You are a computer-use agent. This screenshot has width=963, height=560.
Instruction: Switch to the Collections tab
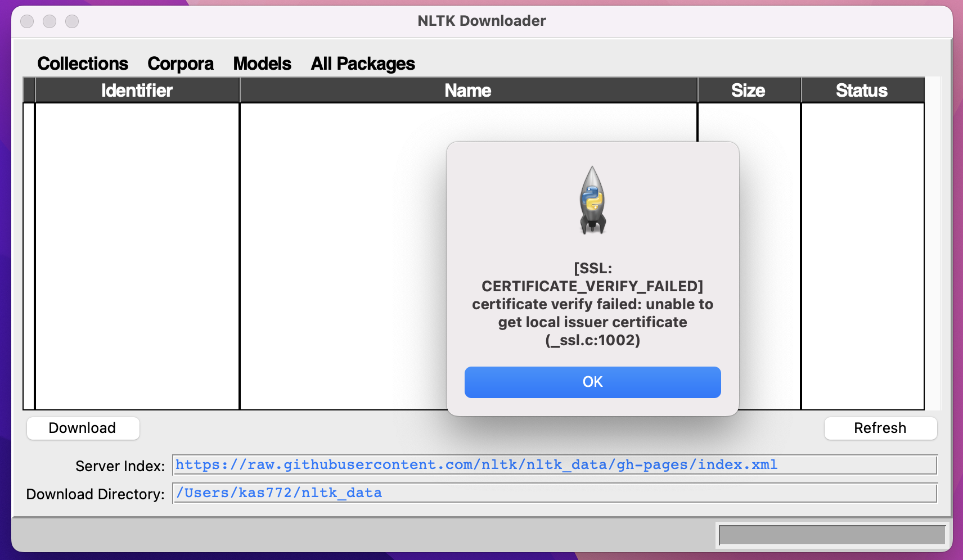[x=82, y=64]
